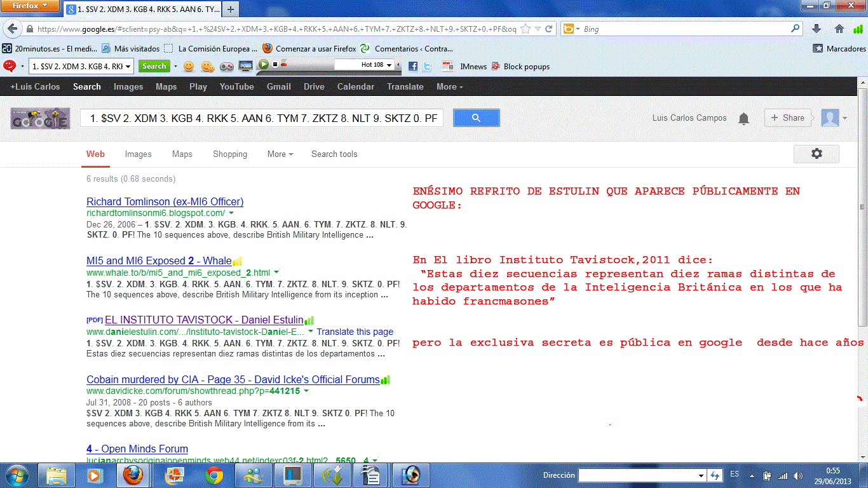Open Windows Media Player from taskbar
The image size is (868, 488).
coord(94,475)
